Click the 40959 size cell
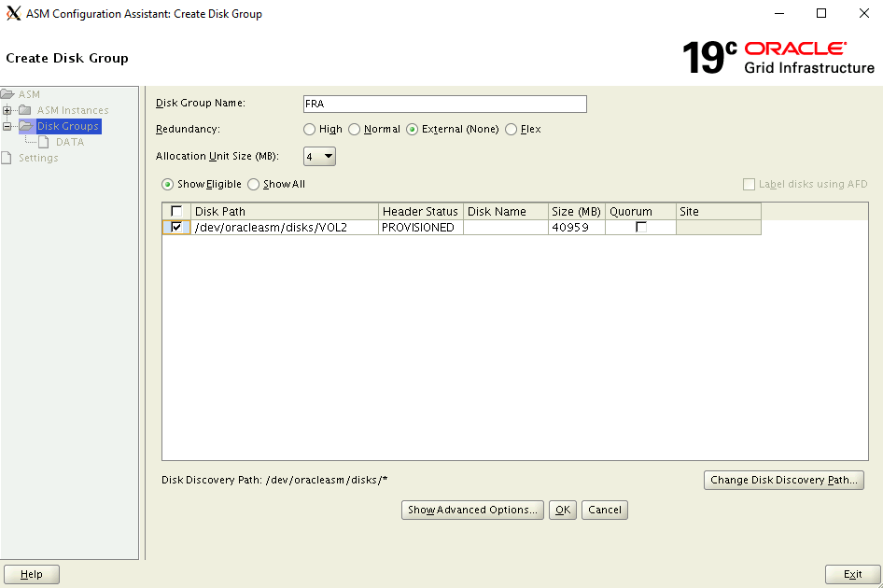The image size is (883, 588). (x=577, y=227)
